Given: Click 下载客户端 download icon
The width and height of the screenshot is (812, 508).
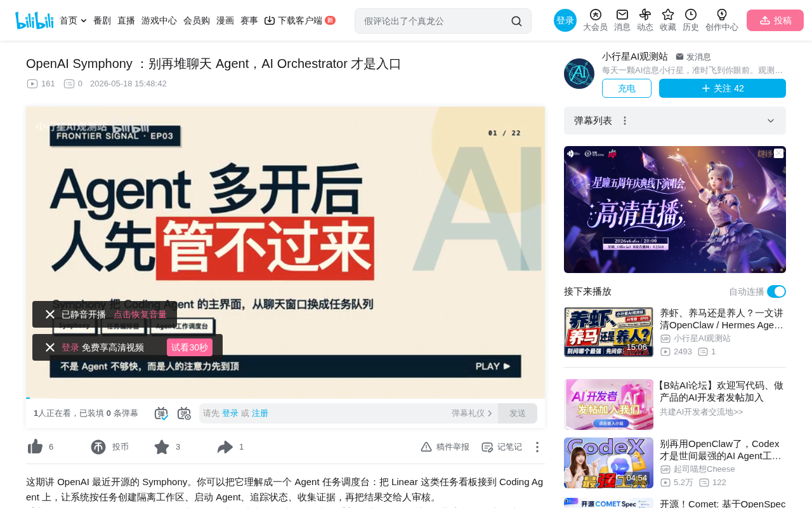Looking at the screenshot, I should pos(270,20).
